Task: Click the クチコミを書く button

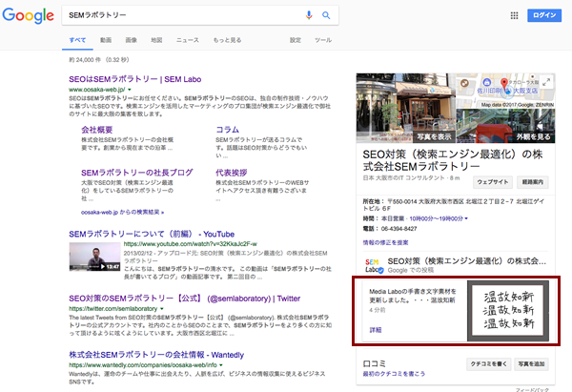Action: pos(488,364)
